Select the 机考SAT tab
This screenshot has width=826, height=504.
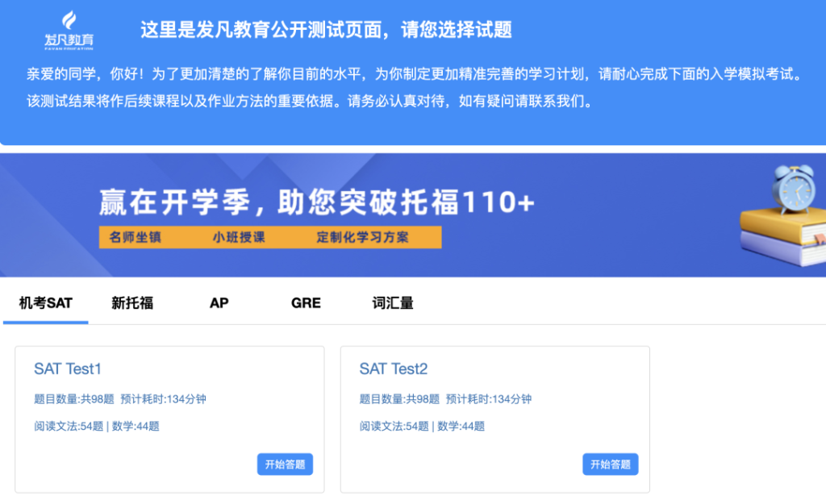tap(46, 303)
